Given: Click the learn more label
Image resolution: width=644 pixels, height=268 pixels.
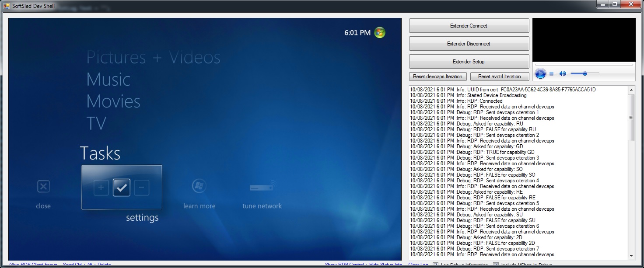Looking at the screenshot, I should pyautogui.click(x=199, y=206).
